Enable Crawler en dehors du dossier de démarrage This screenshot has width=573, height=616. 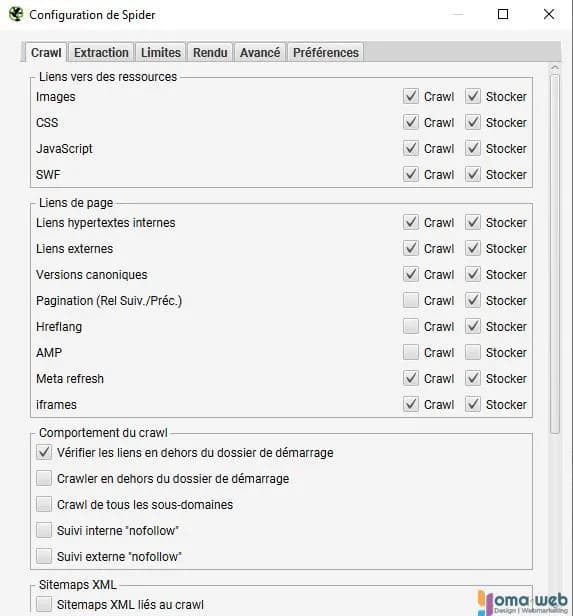pyautogui.click(x=44, y=478)
